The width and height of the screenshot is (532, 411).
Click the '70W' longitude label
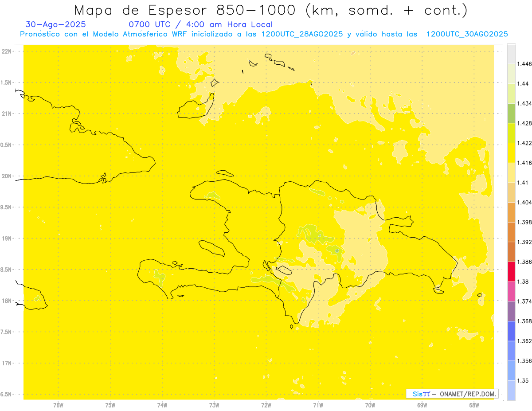370,405
